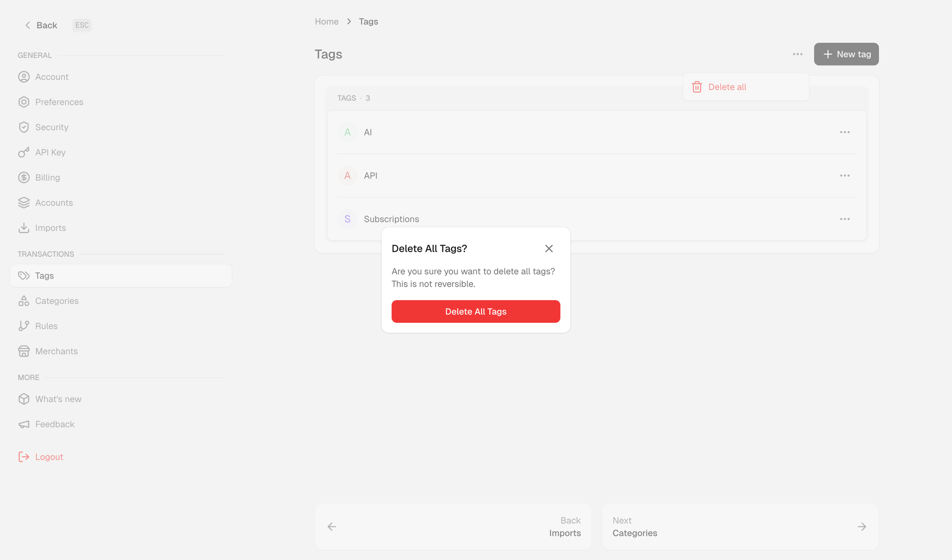Screen dimensions: 952x560
Task: Create a tag with New tag button
Action: (x=846, y=54)
